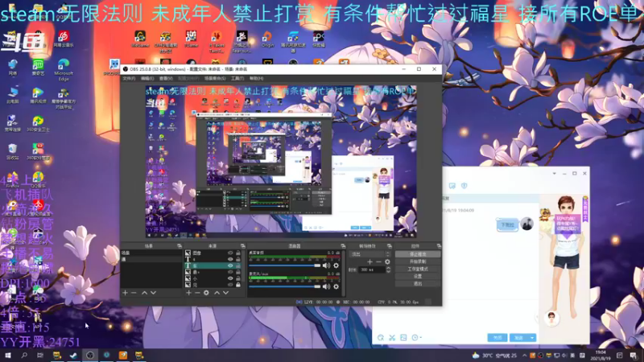Move selected source down in OBS
This screenshot has width=644, height=362.
click(x=225, y=293)
